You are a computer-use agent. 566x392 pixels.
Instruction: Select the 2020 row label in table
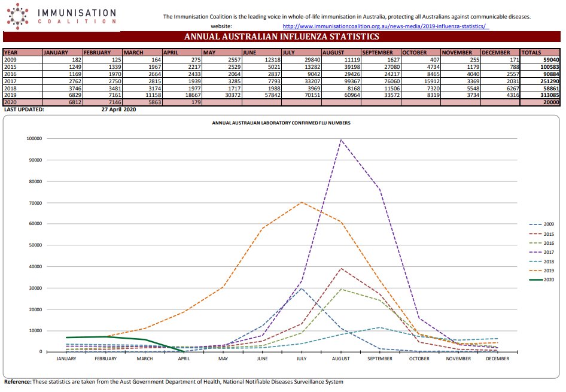point(10,102)
